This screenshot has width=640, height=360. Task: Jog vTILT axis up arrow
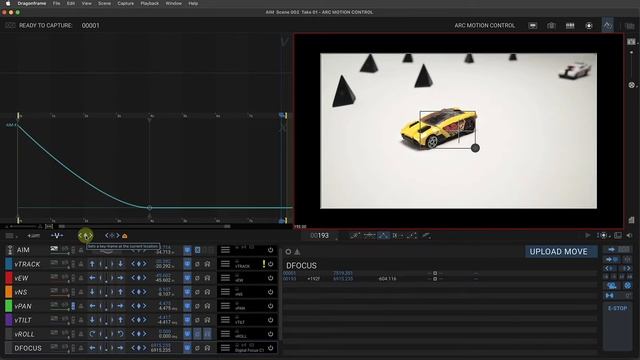click(120, 320)
